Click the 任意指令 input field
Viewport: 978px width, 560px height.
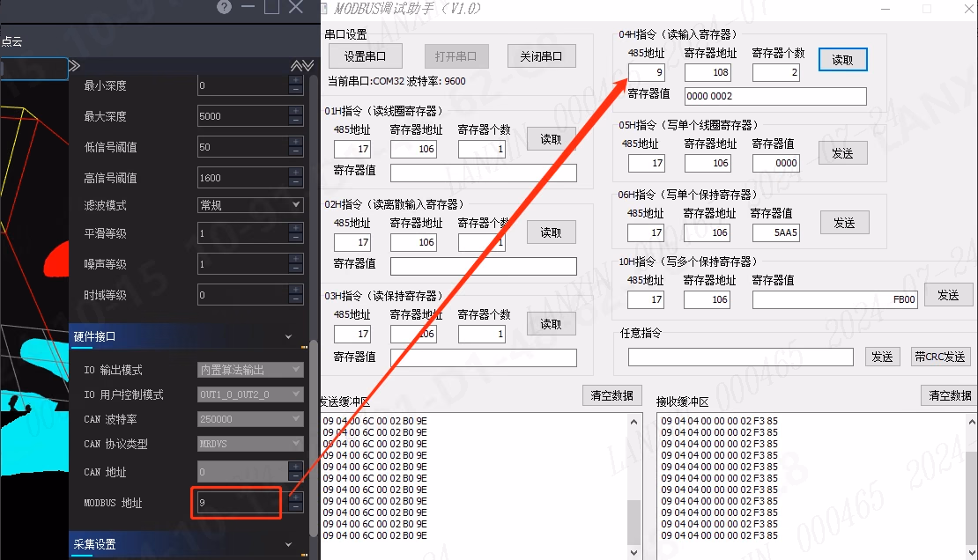tap(740, 357)
